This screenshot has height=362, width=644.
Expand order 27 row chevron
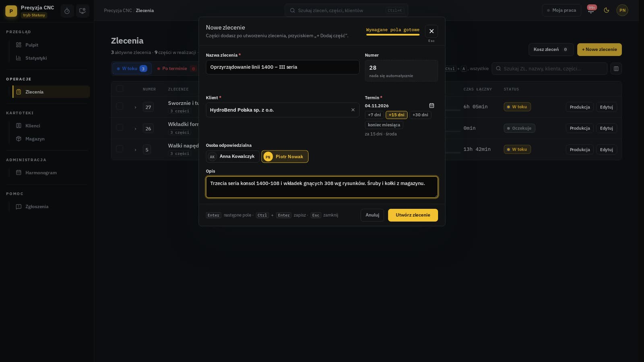coord(135,107)
